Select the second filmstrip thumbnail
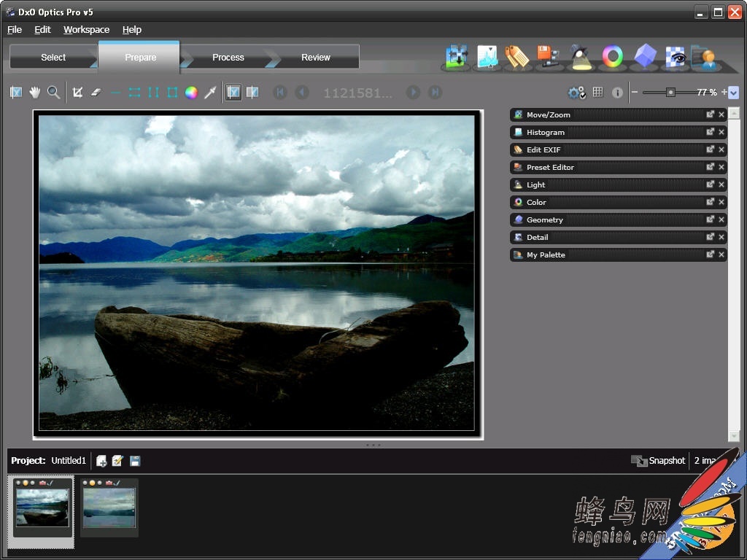 [x=109, y=507]
